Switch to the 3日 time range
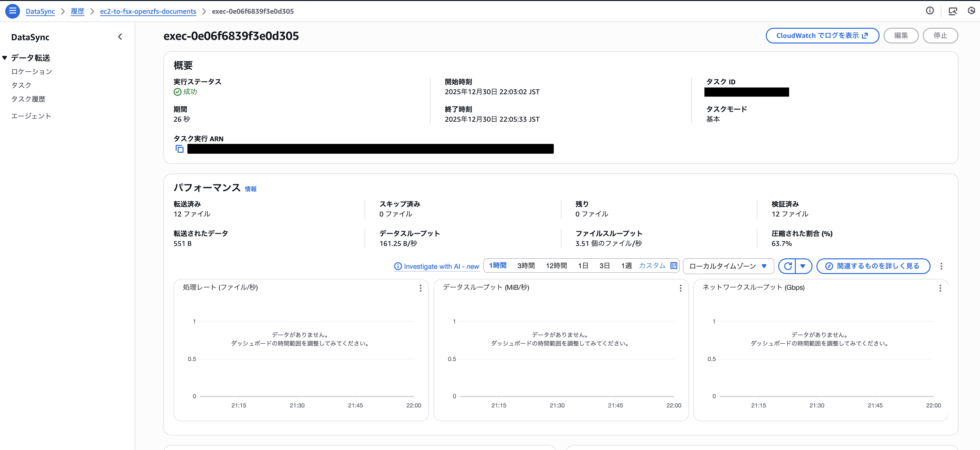Screen dimensions: 980x450 604,266
